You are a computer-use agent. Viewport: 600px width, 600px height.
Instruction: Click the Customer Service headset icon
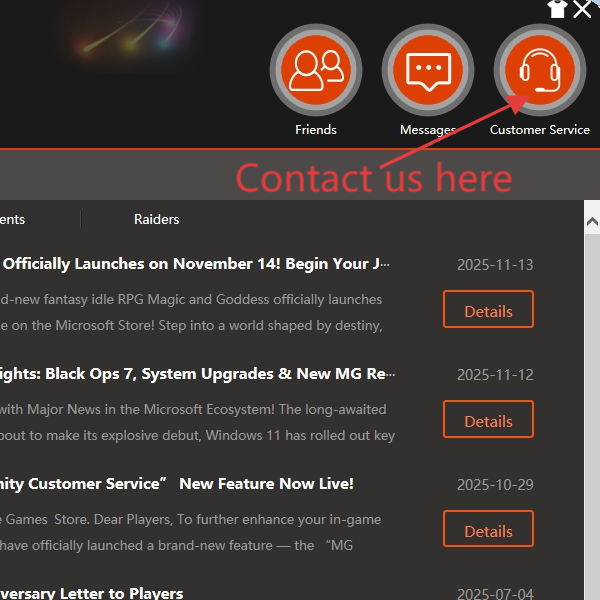click(x=539, y=70)
